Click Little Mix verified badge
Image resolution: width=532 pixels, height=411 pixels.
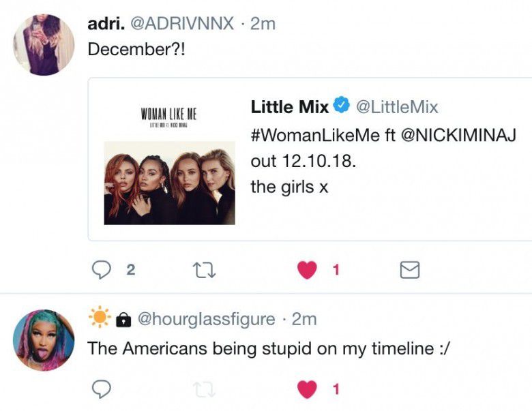(341, 104)
